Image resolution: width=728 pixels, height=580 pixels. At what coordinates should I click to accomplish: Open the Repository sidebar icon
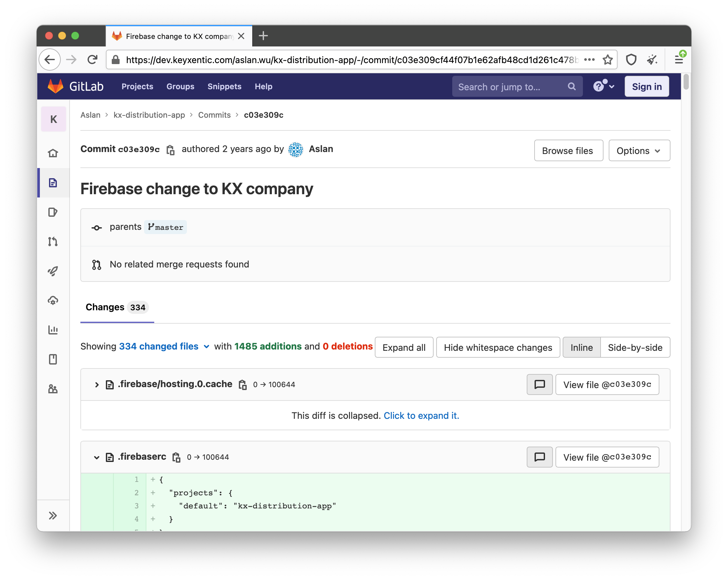(53, 183)
